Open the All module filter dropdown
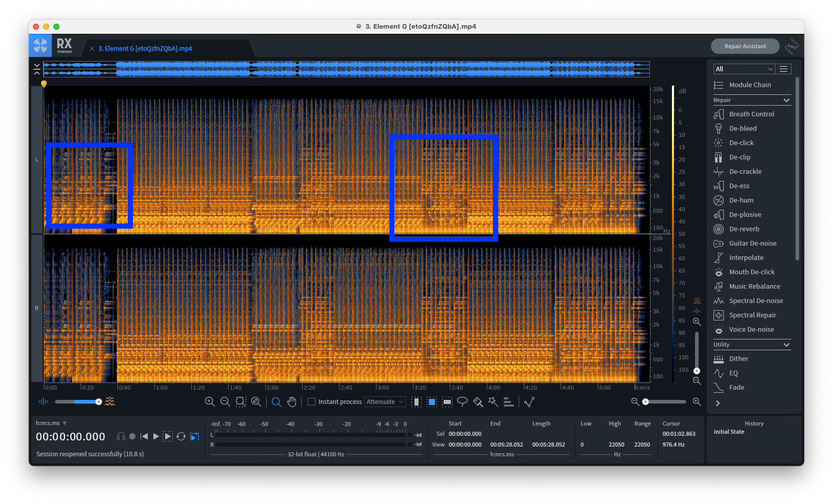 [x=744, y=69]
